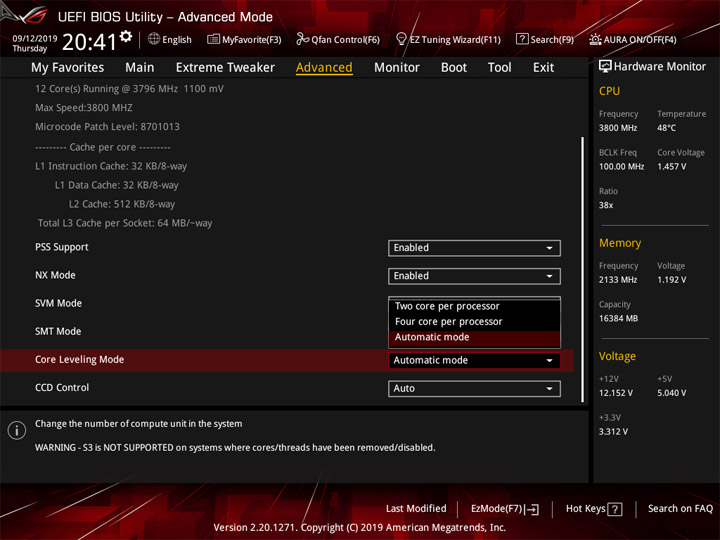Click the BCLK Freq 100.00 MHz value
The width and height of the screenshot is (720, 540).
coord(621,167)
